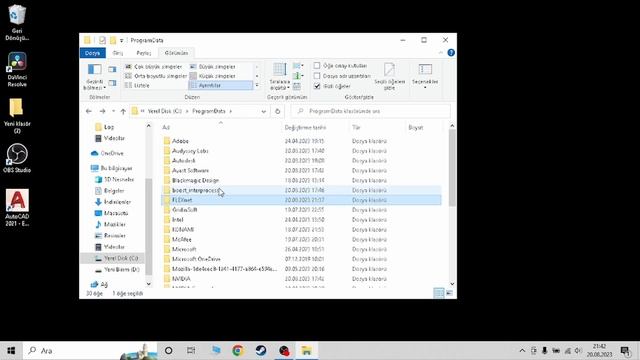Open address bar history dropdown

tap(264, 111)
